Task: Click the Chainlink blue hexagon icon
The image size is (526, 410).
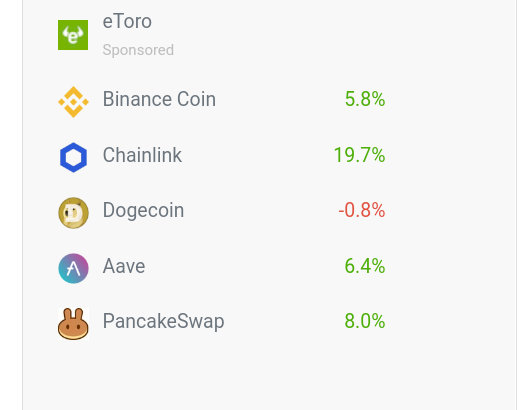Action: pos(73,157)
